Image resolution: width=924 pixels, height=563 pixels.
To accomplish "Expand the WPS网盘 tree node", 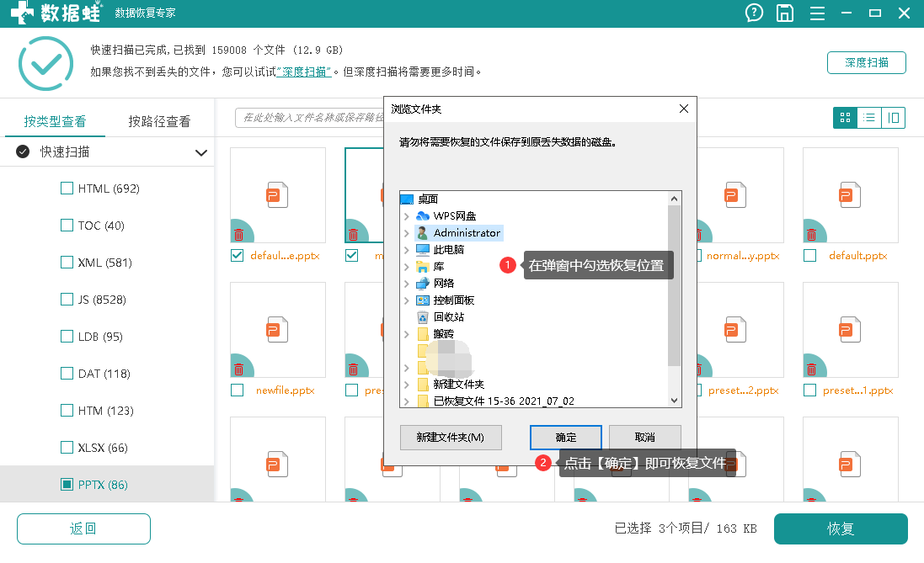I will tap(407, 216).
